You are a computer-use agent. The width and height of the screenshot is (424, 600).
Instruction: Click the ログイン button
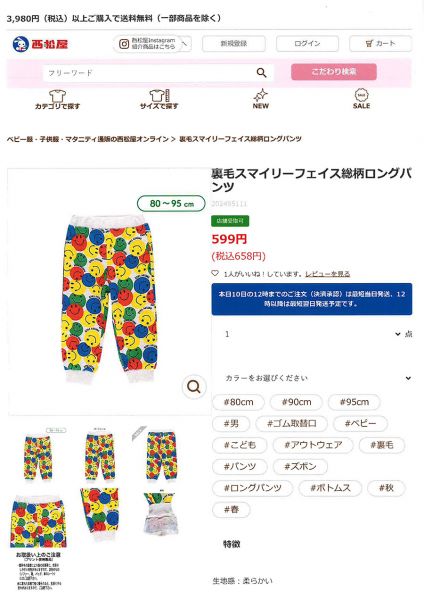(x=307, y=44)
